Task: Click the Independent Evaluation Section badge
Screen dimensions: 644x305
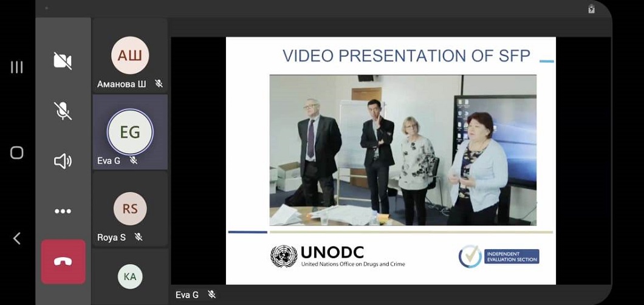Action: point(499,256)
